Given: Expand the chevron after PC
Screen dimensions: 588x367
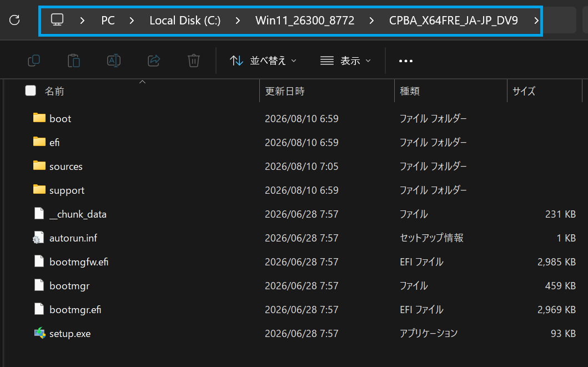Looking at the screenshot, I should 132,20.
